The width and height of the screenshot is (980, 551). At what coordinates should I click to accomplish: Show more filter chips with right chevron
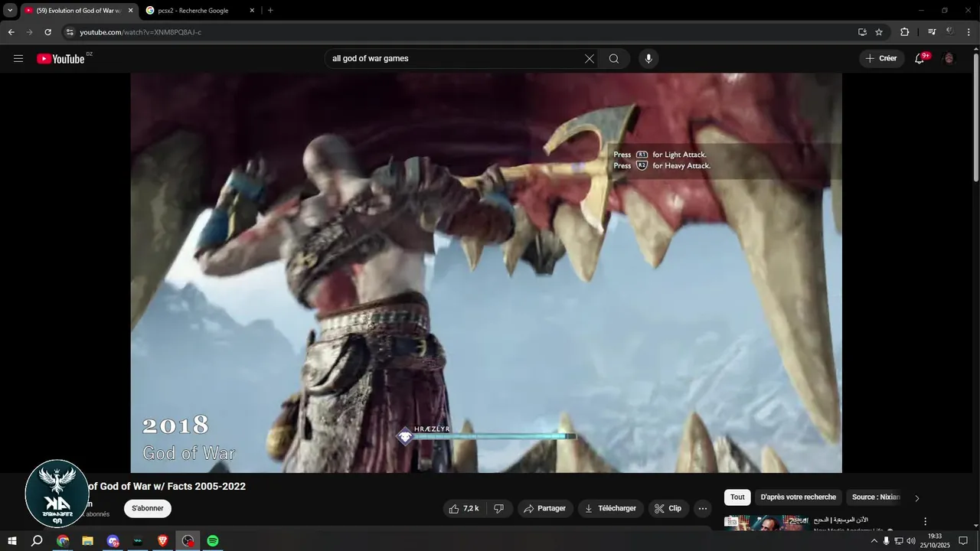coord(917,498)
